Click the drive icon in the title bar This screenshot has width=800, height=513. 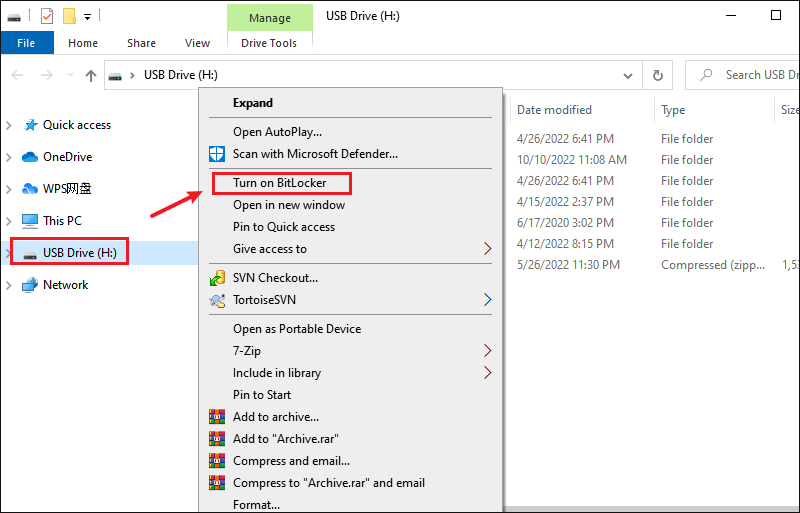click(14, 17)
